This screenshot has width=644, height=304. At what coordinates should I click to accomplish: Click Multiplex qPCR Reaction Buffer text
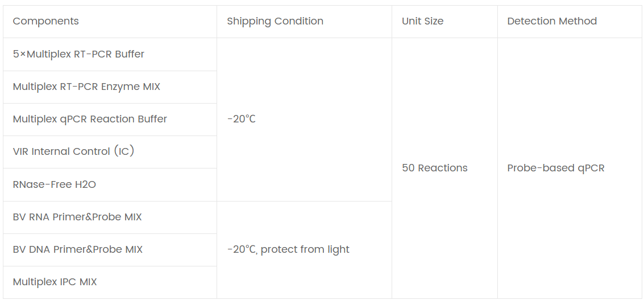point(90,120)
